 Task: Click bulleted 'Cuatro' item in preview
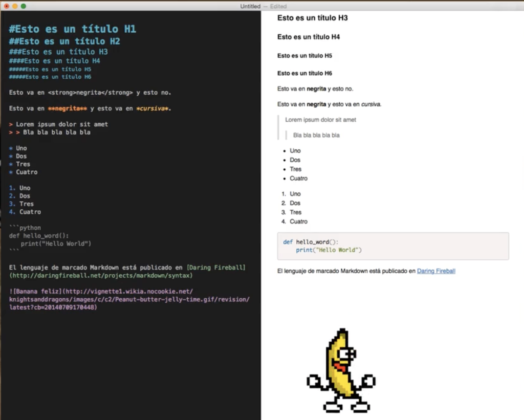pos(298,179)
